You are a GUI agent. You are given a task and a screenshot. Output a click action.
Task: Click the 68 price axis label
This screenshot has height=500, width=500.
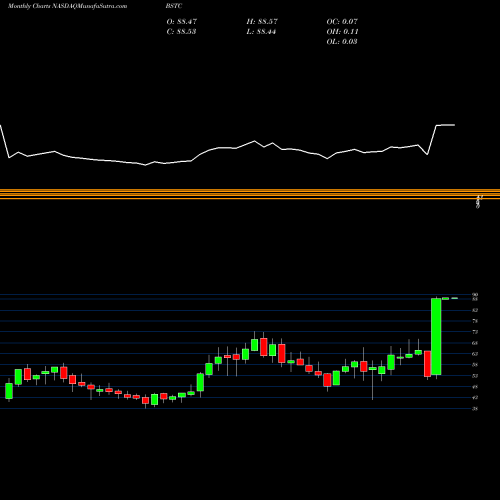(x=475, y=343)
